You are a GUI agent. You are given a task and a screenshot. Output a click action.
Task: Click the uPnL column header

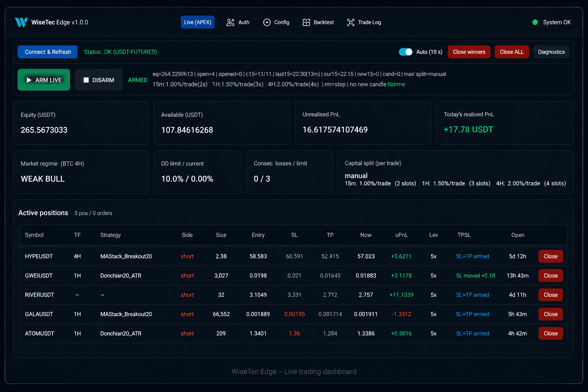[x=402, y=235]
